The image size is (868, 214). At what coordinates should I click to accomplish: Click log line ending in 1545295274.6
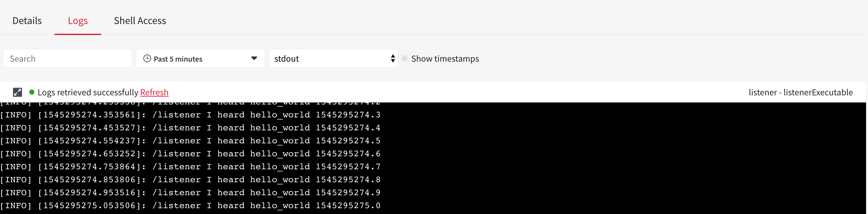(x=190, y=154)
